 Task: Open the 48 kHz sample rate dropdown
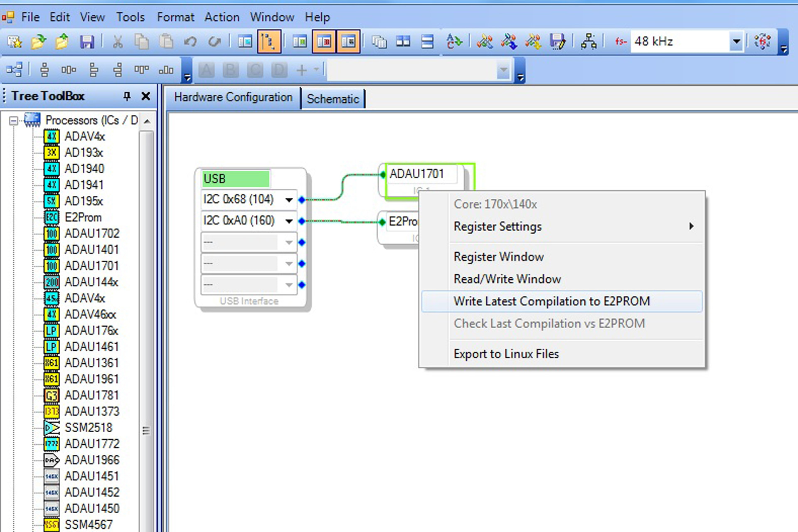pos(736,42)
